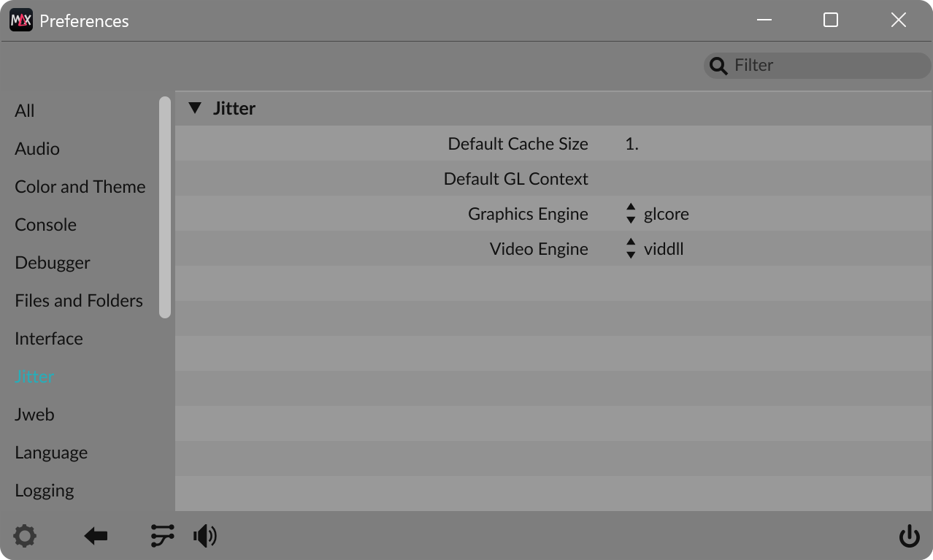
Task: Open Audio Status via the speaker icon
Action: point(205,535)
